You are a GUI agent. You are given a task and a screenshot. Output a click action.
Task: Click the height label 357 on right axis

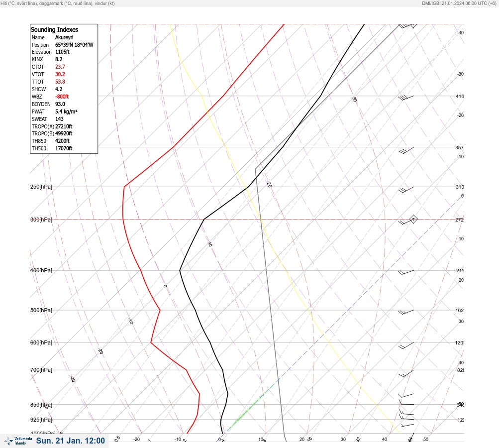tap(460, 147)
